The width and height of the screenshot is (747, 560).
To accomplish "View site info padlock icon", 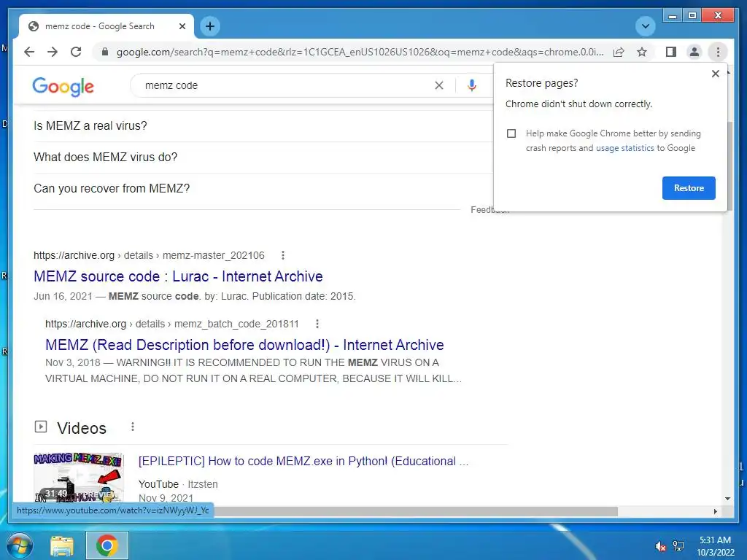I will [x=105, y=52].
